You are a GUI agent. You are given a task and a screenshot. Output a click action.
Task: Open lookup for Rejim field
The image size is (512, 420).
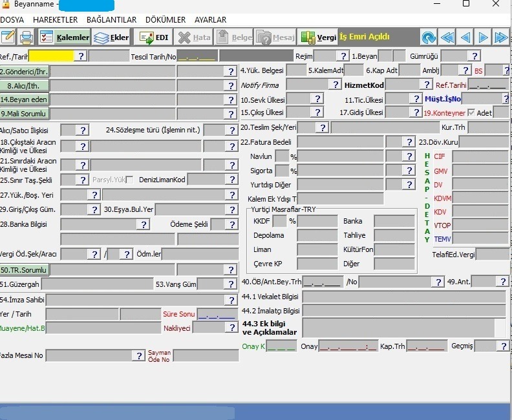pos(343,56)
